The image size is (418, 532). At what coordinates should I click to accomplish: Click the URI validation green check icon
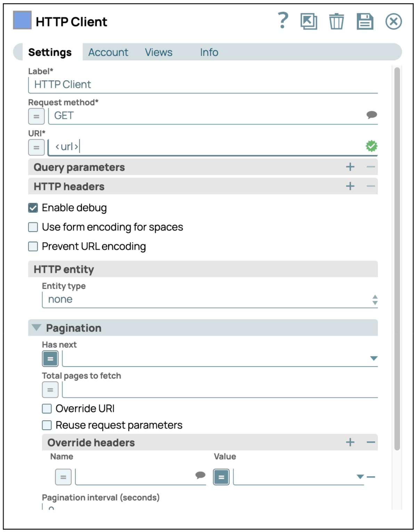371,146
